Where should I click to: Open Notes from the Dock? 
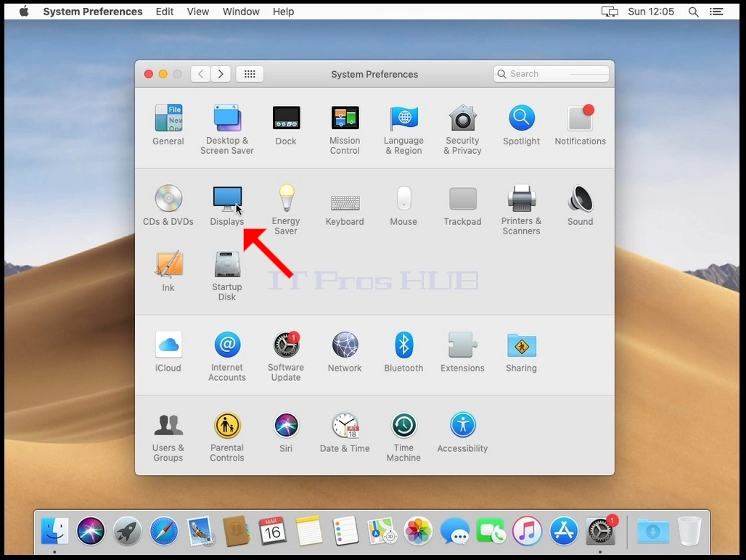309,530
